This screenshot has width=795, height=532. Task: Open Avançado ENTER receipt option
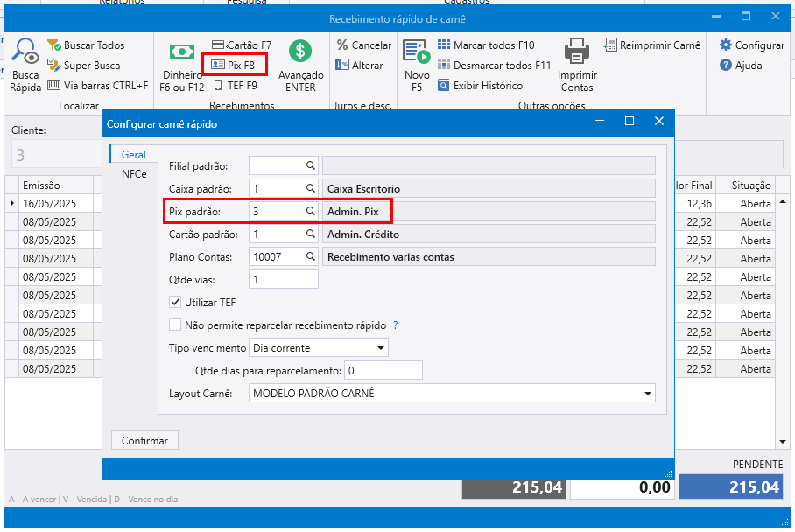click(x=300, y=66)
